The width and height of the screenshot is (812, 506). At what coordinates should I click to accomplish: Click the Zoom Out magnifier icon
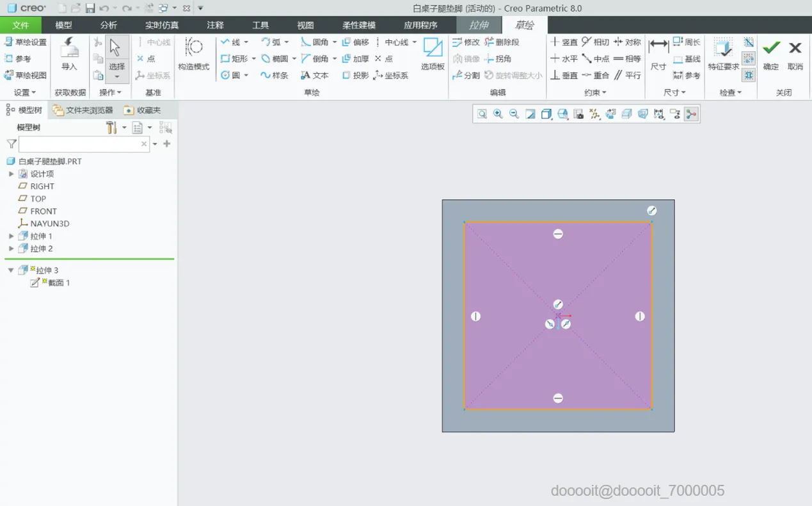(x=514, y=114)
